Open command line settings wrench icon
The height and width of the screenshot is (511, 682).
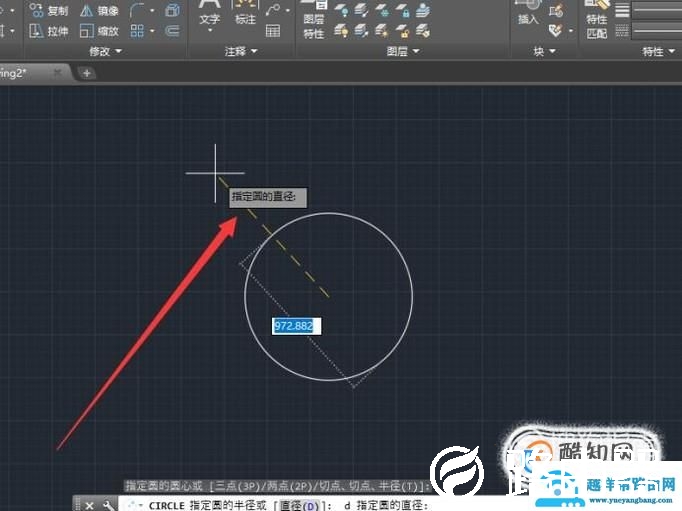pos(108,505)
